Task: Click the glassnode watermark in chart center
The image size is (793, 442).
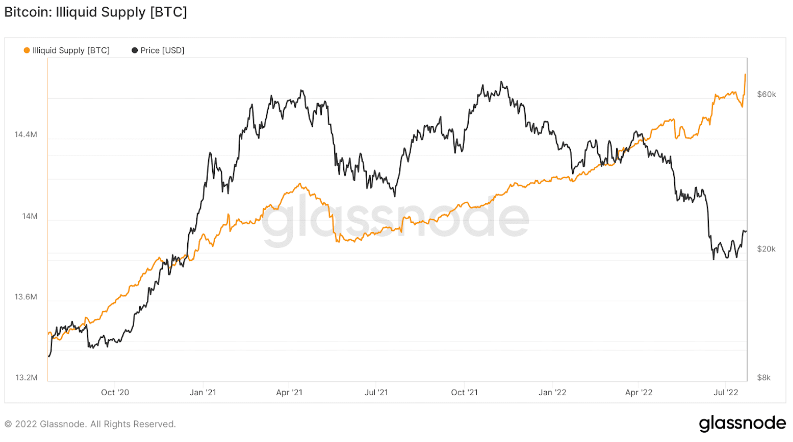Action: coord(395,222)
